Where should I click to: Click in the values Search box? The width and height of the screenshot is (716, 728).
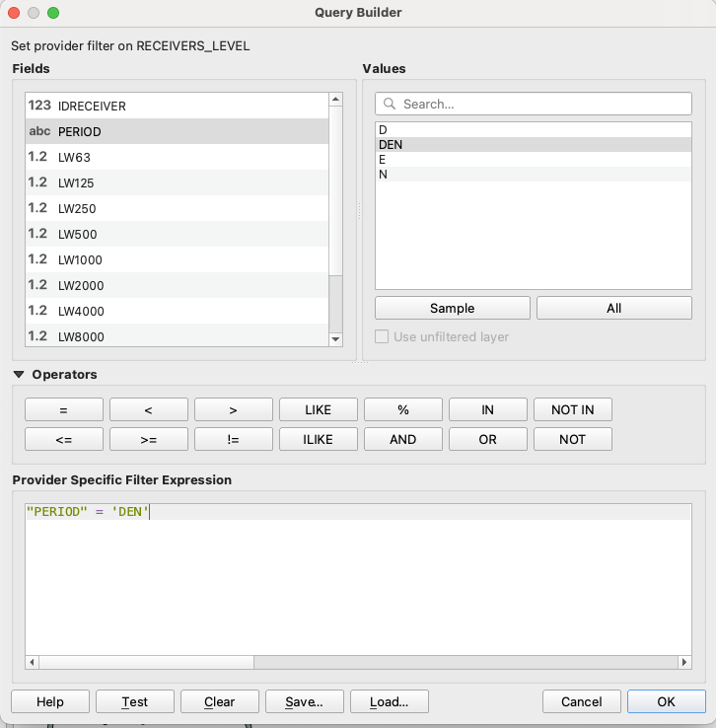tap(534, 104)
